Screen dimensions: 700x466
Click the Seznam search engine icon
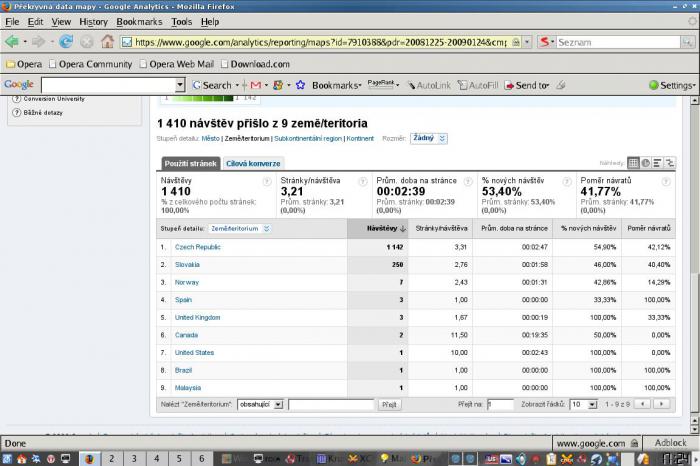[544, 42]
